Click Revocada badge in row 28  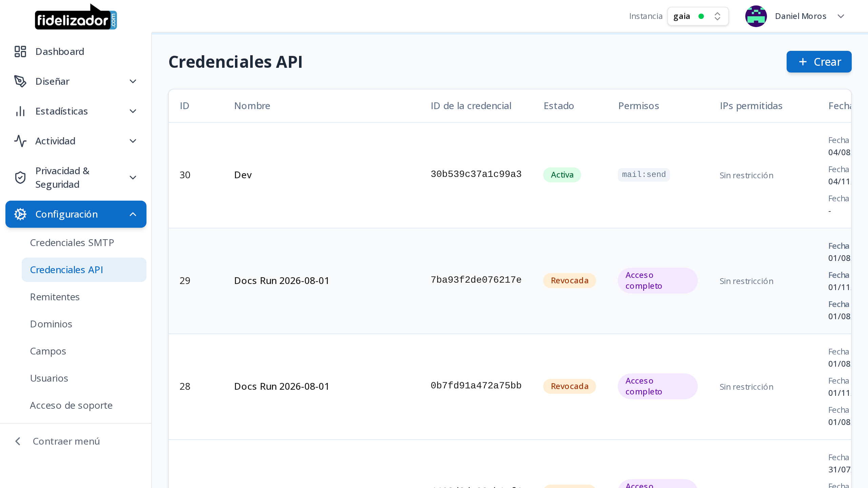pyautogui.click(x=569, y=386)
